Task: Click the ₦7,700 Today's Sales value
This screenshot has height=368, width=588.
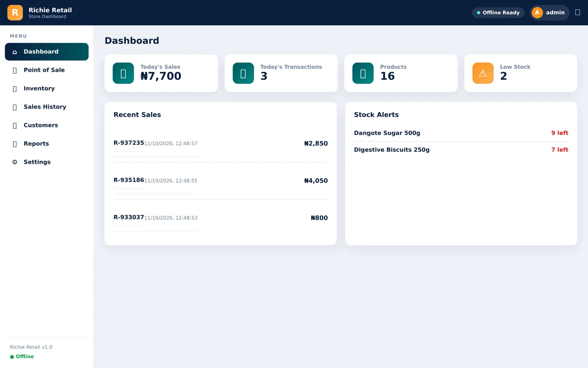Action: click(161, 76)
